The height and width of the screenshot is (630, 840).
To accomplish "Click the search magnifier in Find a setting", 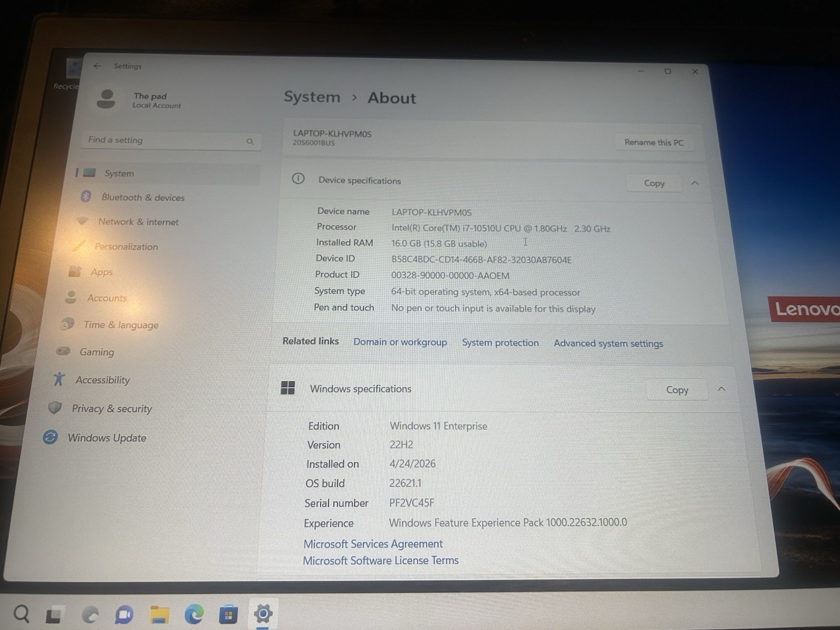I will pos(250,141).
